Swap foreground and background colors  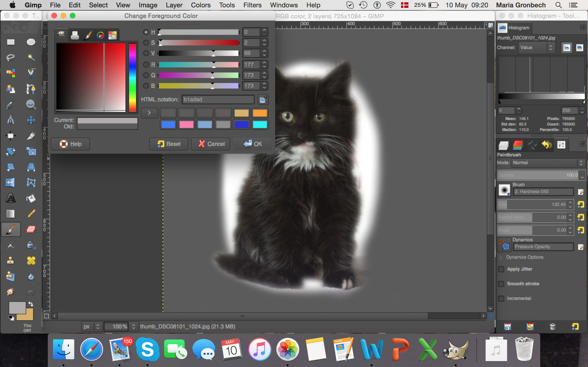coord(31,304)
